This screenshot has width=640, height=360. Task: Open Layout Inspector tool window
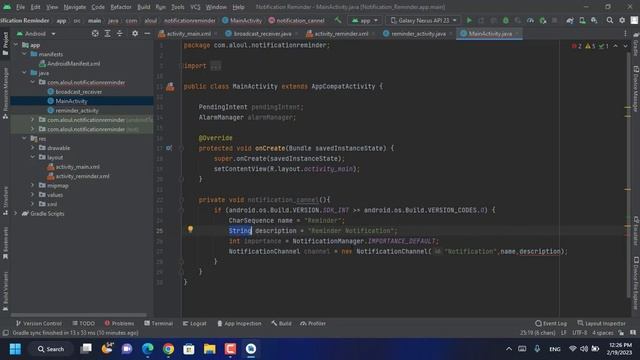pos(601,323)
